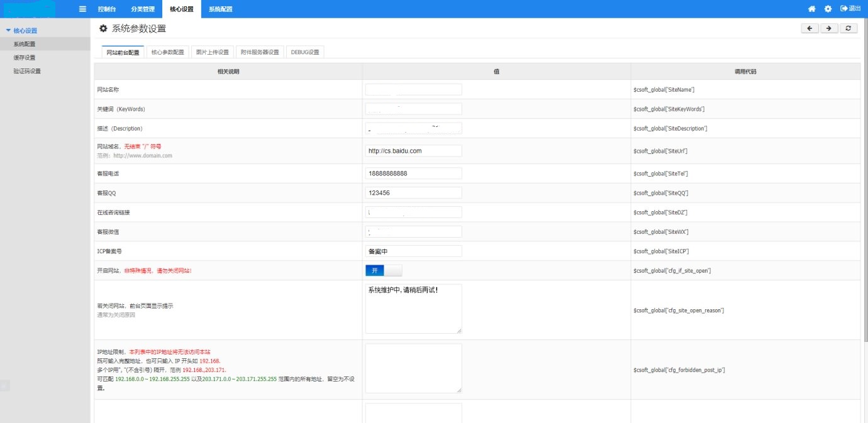Open the 控制台 top menu
The width and height of the screenshot is (868, 423).
tap(108, 9)
